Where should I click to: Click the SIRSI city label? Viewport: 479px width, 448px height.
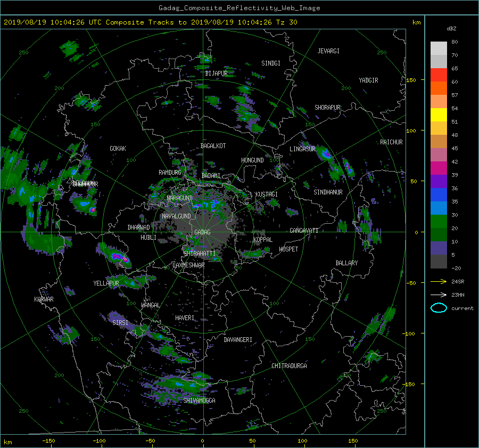120,323
